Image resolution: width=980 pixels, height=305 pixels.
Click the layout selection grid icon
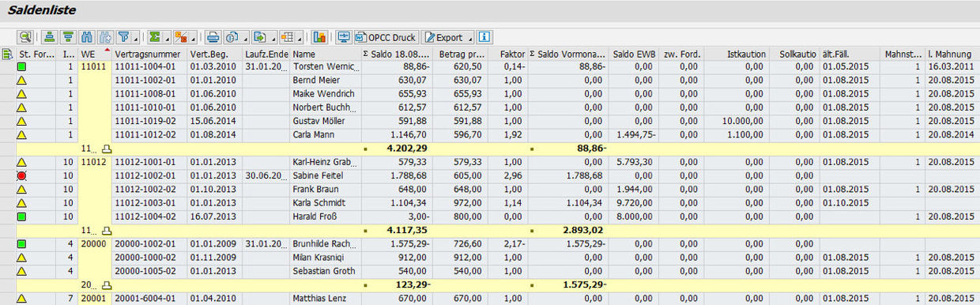pyautogui.click(x=287, y=37)
